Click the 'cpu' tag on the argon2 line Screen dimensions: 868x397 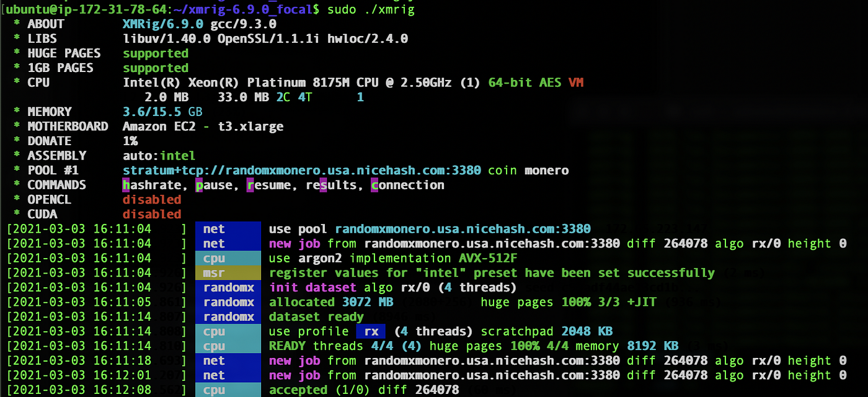pos(228,258)
